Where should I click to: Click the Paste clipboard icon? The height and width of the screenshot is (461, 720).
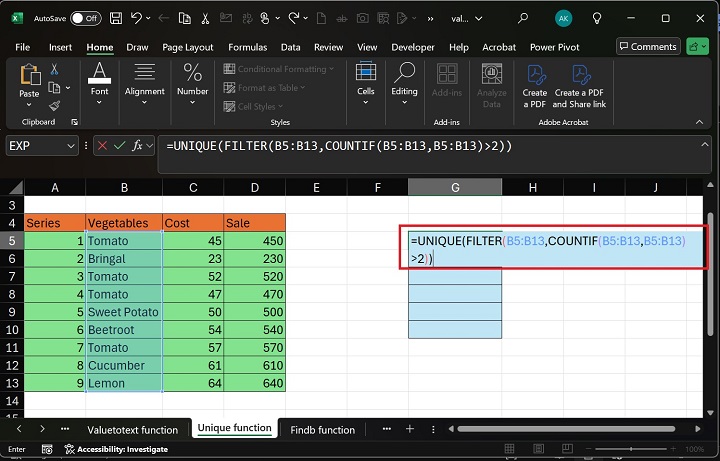point(29,78)
